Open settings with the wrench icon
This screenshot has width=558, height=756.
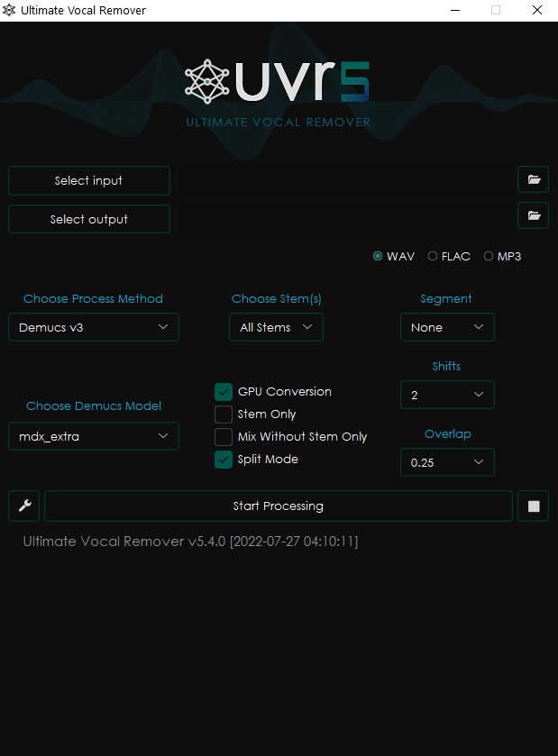[x=24, y=506]
